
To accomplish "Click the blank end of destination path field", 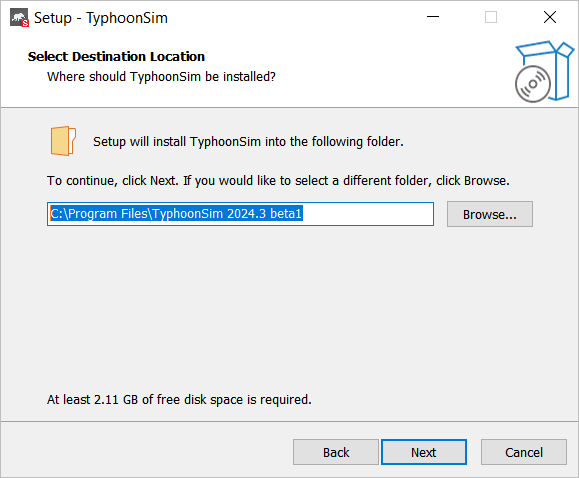I will 367,214.
